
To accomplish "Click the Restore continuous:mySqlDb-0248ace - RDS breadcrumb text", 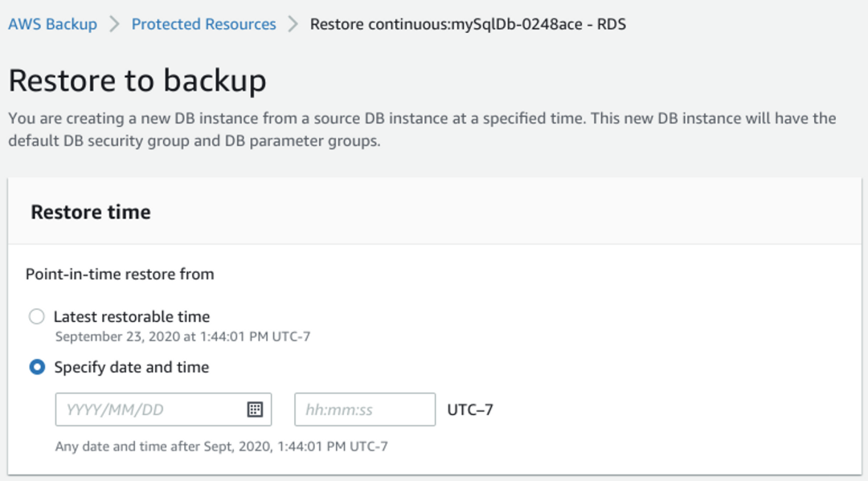I will click(468, 24).
